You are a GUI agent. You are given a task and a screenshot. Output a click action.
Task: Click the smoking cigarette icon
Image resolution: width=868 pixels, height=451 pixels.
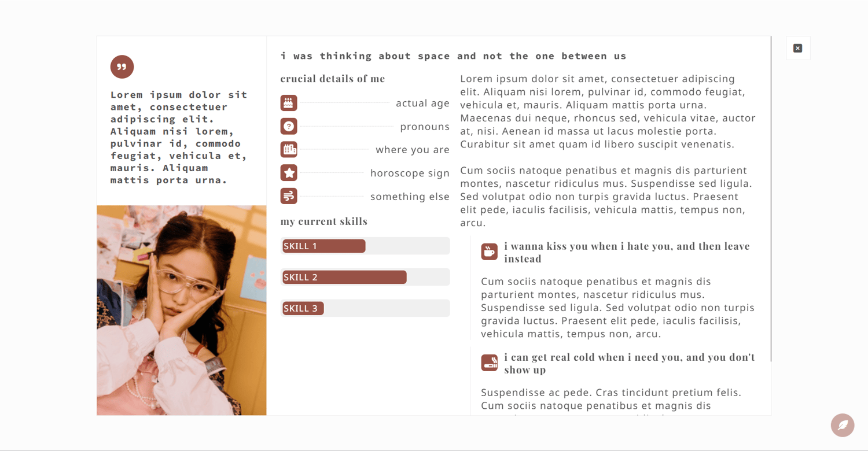coord(489,363)
